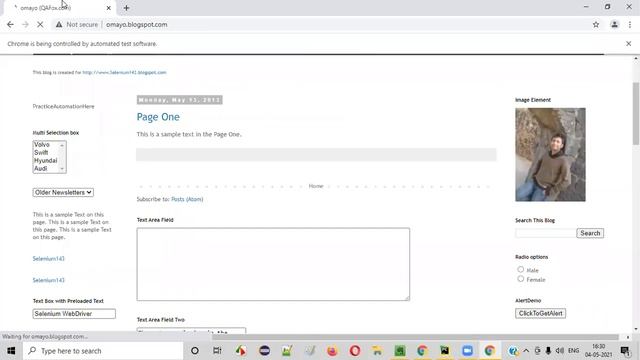Open the Older Newsletters dropdown
This screenshot has width=640, height=360.
tap(63, 192)
